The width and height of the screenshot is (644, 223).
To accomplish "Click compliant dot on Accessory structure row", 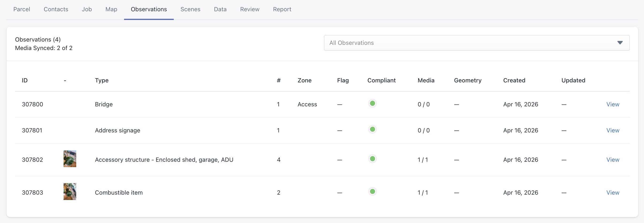I will coord(372,159).
